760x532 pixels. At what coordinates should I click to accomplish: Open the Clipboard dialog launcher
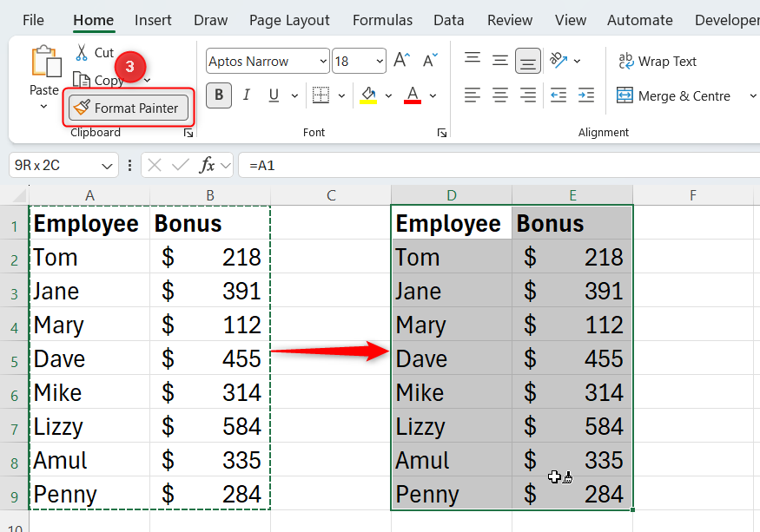188,134
